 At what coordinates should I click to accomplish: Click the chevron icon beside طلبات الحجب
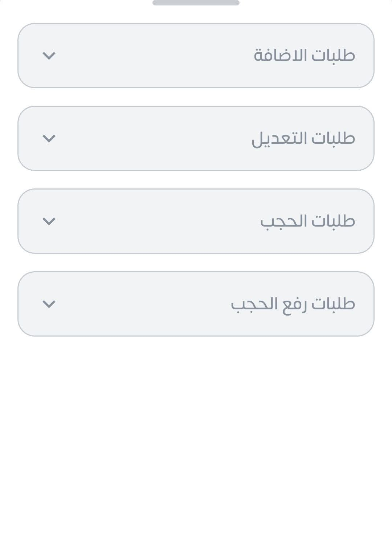(x=49, y=221)
